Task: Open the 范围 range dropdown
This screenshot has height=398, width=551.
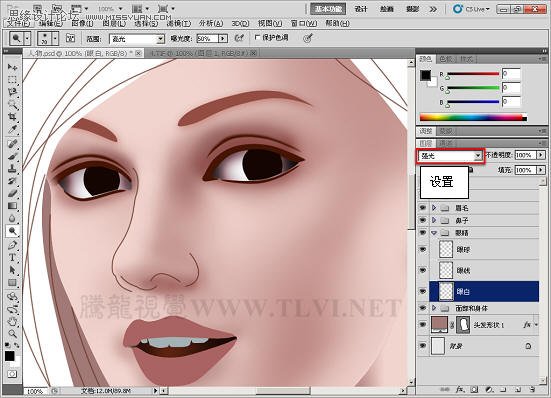Action: point(137,39)
